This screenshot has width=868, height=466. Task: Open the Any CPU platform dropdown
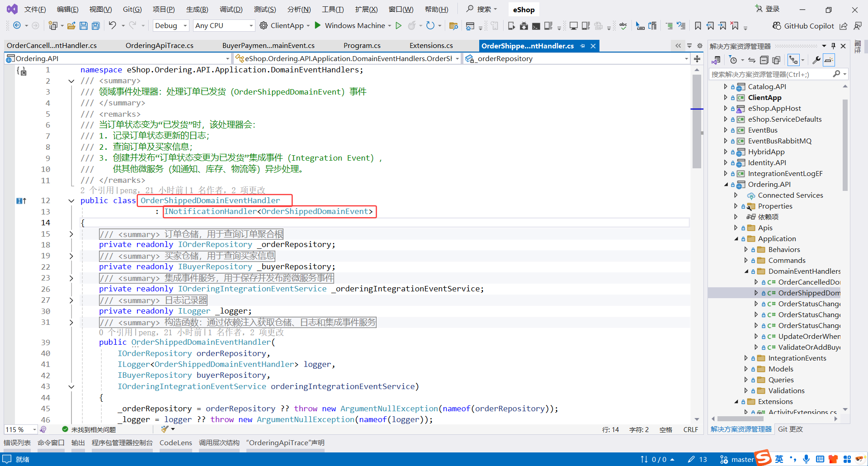tap(224, 26)
